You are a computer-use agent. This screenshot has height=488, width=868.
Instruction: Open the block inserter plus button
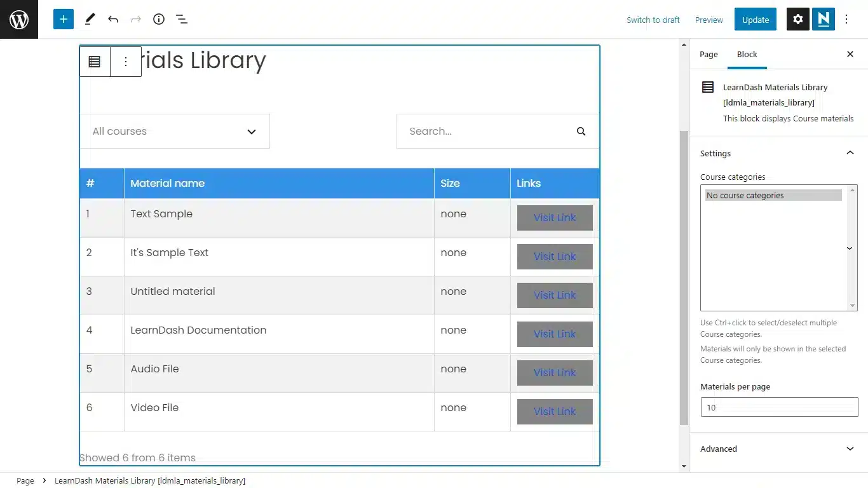pyautogui.click(x=64, y=19)
